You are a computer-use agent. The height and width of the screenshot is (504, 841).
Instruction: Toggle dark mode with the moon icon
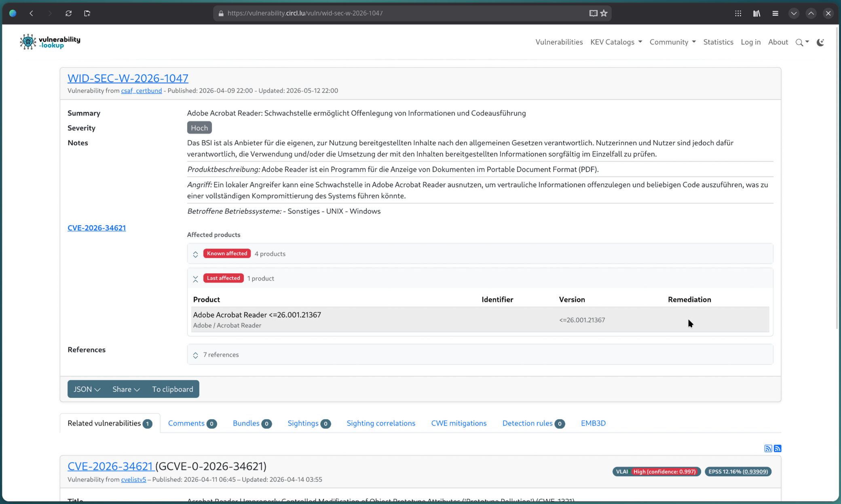820,42
